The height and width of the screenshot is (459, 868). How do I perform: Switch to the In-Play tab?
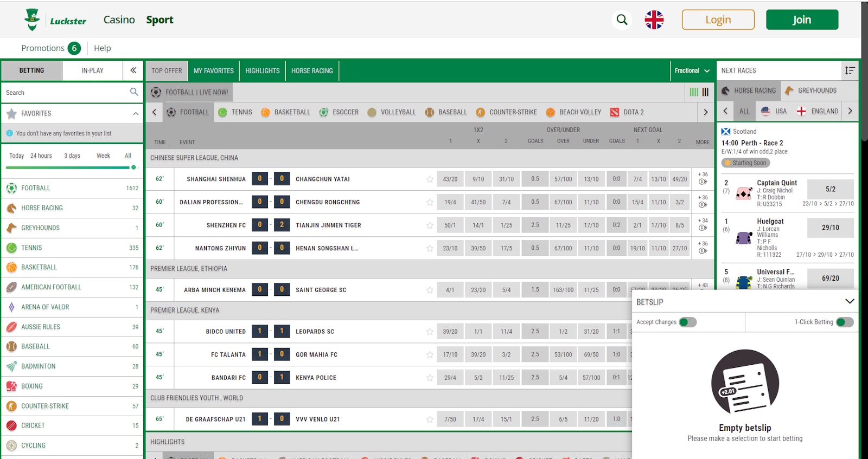[x=92, y=70]
